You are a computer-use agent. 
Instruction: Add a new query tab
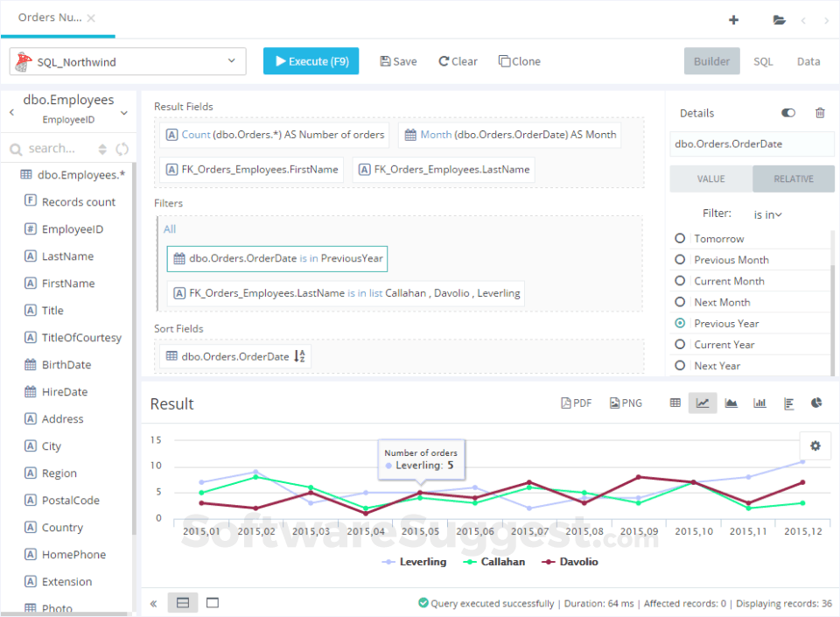[733, 20]
